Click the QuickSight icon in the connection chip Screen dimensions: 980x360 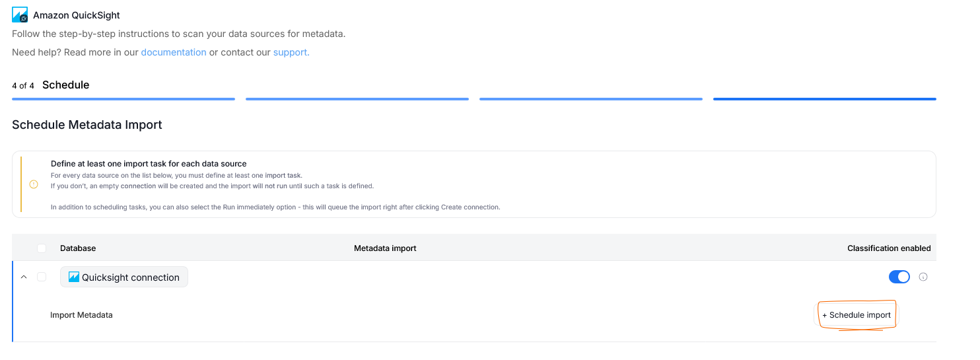[74, 277]
